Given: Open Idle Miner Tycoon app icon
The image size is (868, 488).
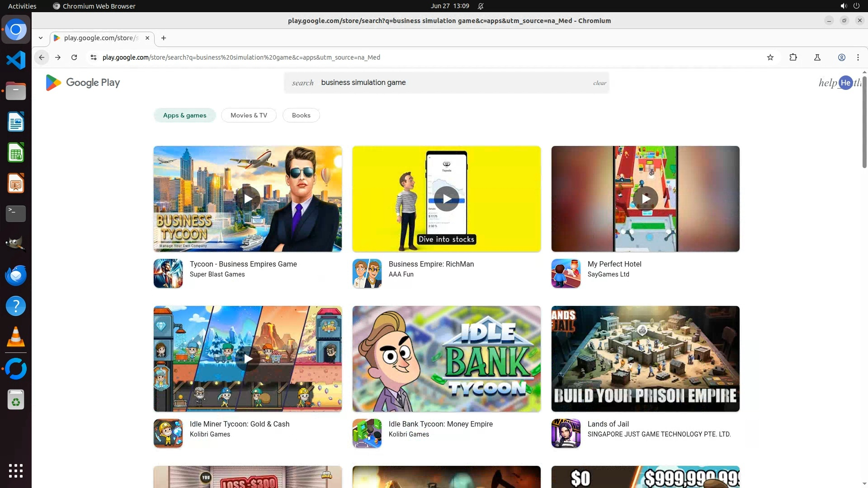Looking at the screenshot, I should (x=168, y=433).
